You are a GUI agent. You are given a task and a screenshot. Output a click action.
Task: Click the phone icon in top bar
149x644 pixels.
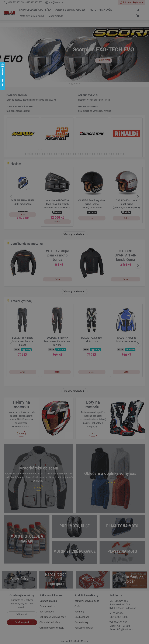(6, 3)
